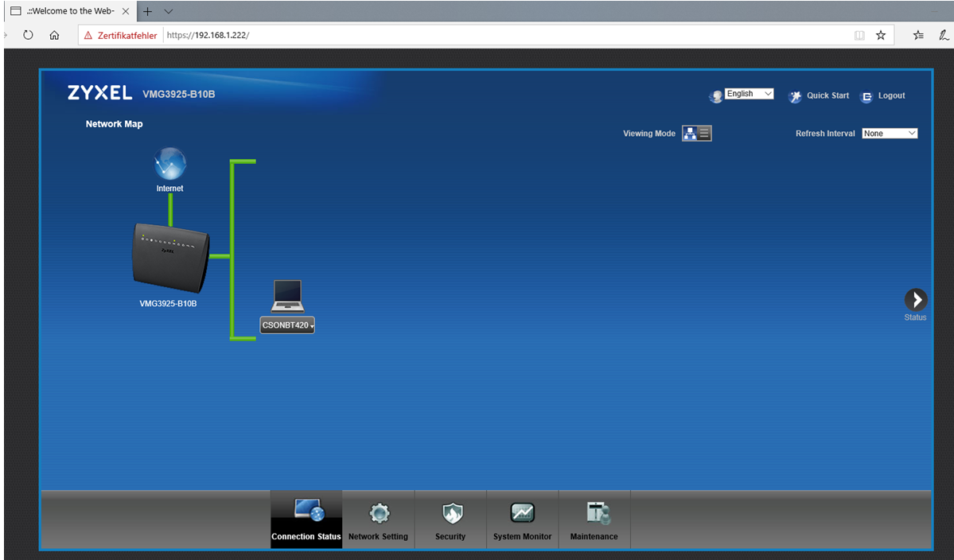Click the CSONBT420 laptop icon

coord(287,296)
